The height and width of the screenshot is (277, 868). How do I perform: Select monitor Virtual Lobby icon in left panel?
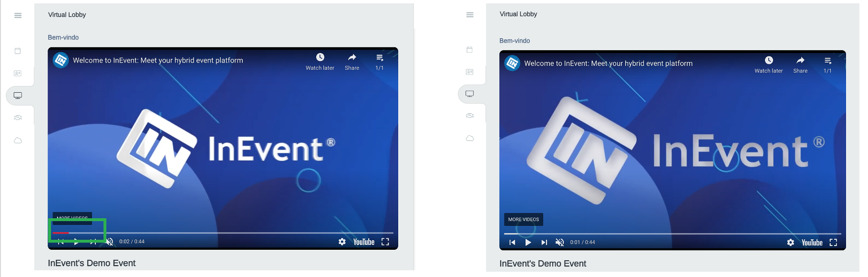point(18,96)
